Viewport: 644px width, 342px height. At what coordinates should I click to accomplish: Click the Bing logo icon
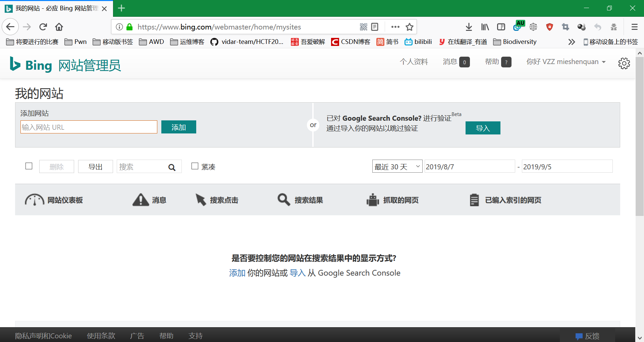tap(15, 64)
